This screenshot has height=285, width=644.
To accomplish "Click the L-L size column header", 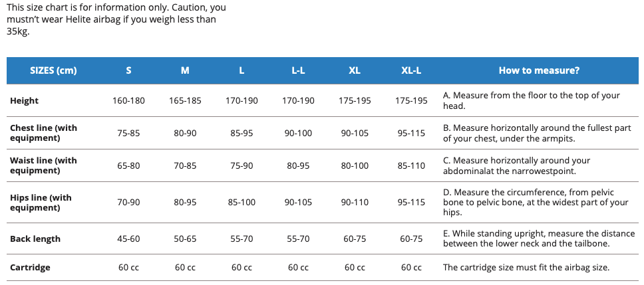I will 298,70.
